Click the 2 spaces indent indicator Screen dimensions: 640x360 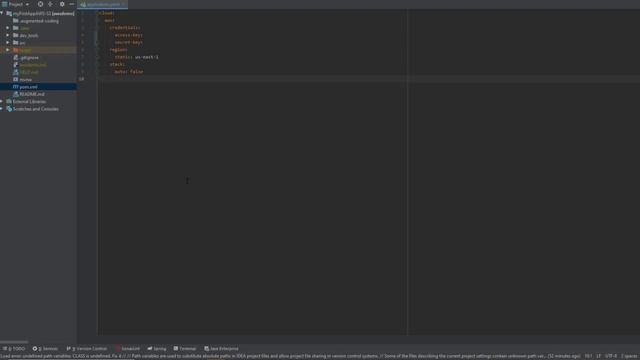(x=629, y=356)
